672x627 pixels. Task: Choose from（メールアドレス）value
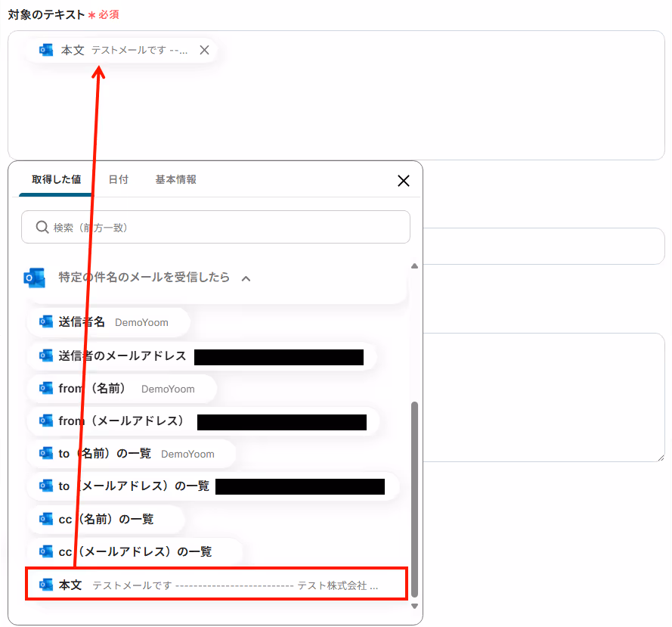pyautogui.click(x=203, y=421)
